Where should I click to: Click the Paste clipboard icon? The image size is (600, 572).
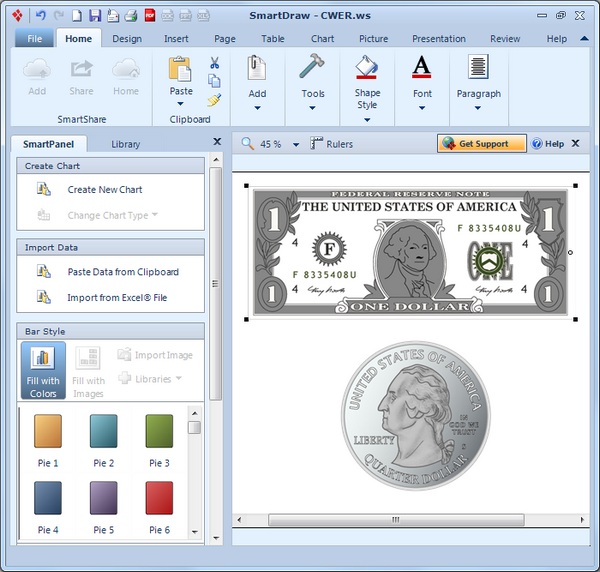pos(180,68)
